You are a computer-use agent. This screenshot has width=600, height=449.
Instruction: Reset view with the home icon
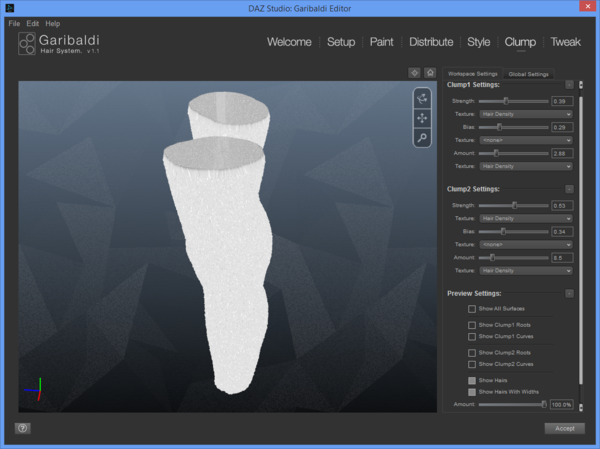pos(430,73)
